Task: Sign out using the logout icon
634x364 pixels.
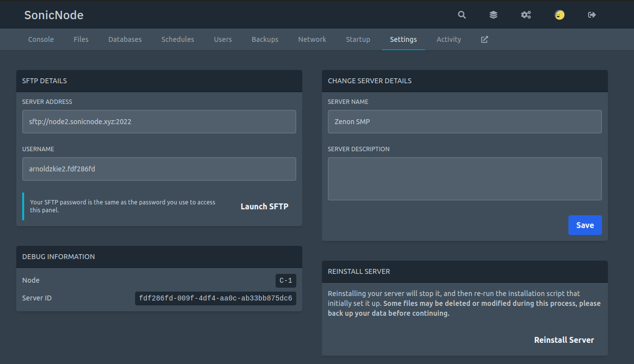Action: pos(592,15)
